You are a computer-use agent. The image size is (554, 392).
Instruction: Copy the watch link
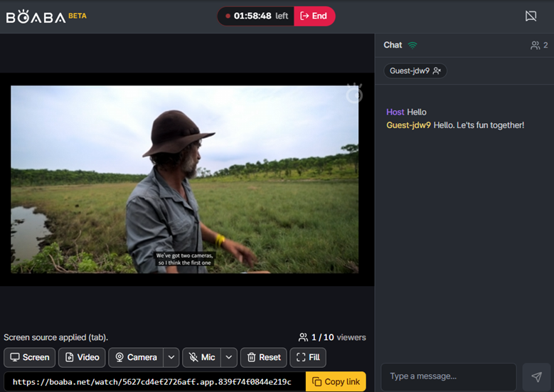pos(336,381)
